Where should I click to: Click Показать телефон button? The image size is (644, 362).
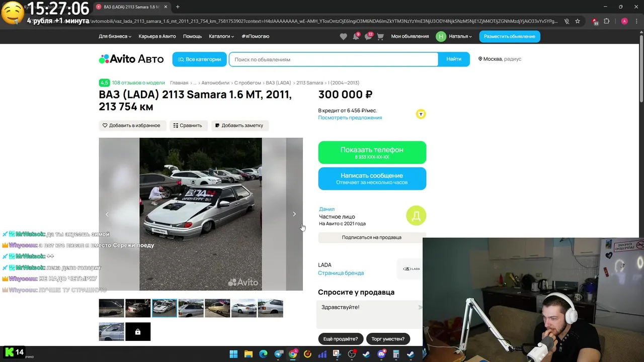372,152
